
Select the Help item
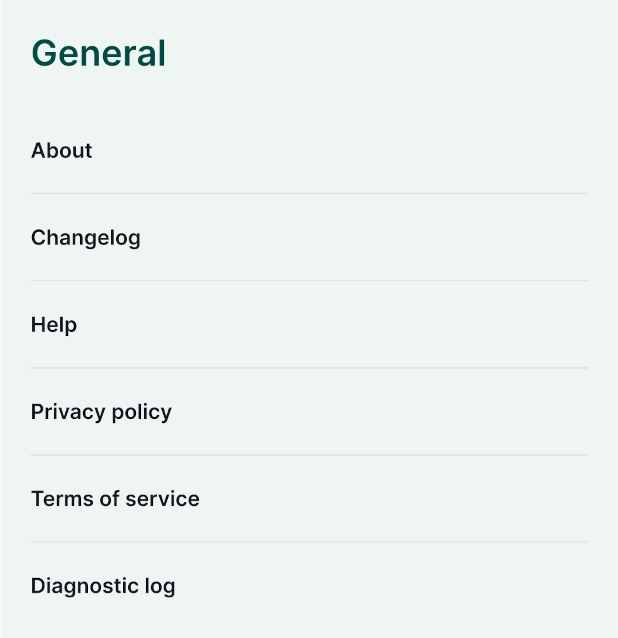click(54, 325)
